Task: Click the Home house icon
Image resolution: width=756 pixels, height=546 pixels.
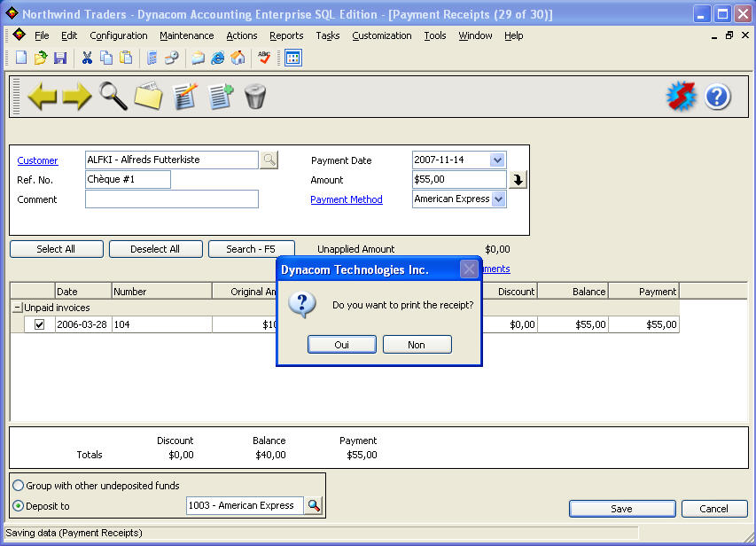Action: 238,58
